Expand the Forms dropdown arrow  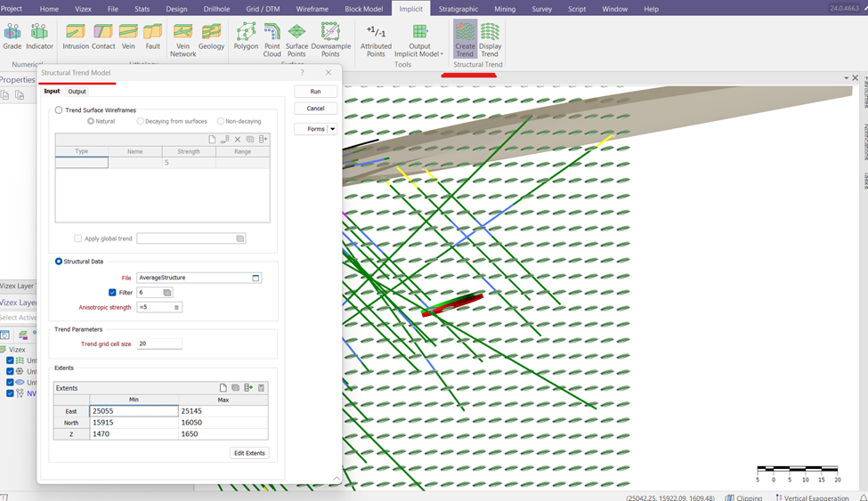tap(332, 129)
